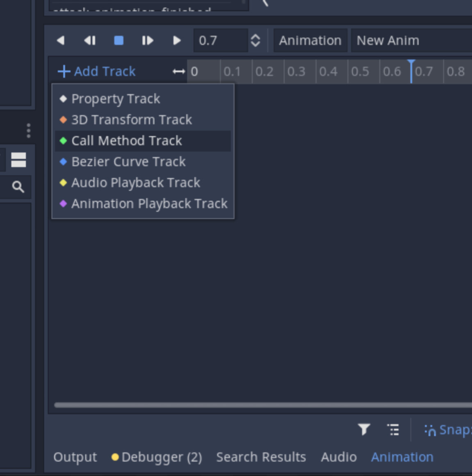Select Call Method Track entry
The width and height of the screenshot is (472, 476).
click(x=126, y=141)
